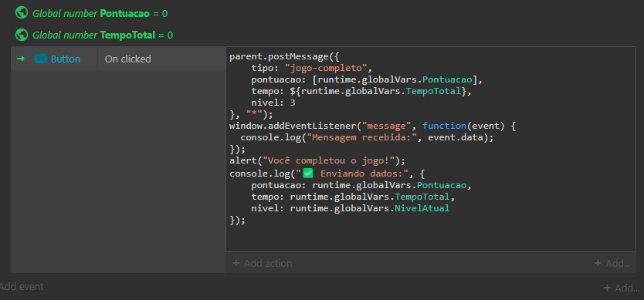
Task: Click the console.log Mensagem recebida line
Action: [x=367, y=137]
